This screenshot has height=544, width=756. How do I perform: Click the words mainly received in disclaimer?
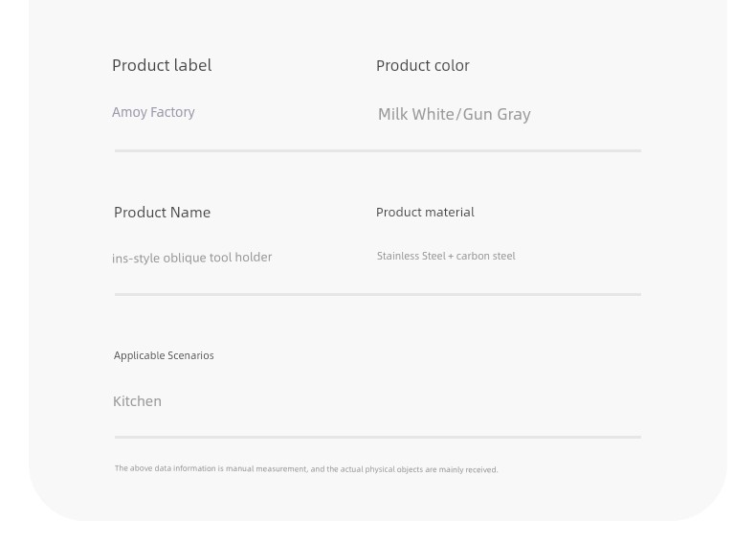[468, 469]
